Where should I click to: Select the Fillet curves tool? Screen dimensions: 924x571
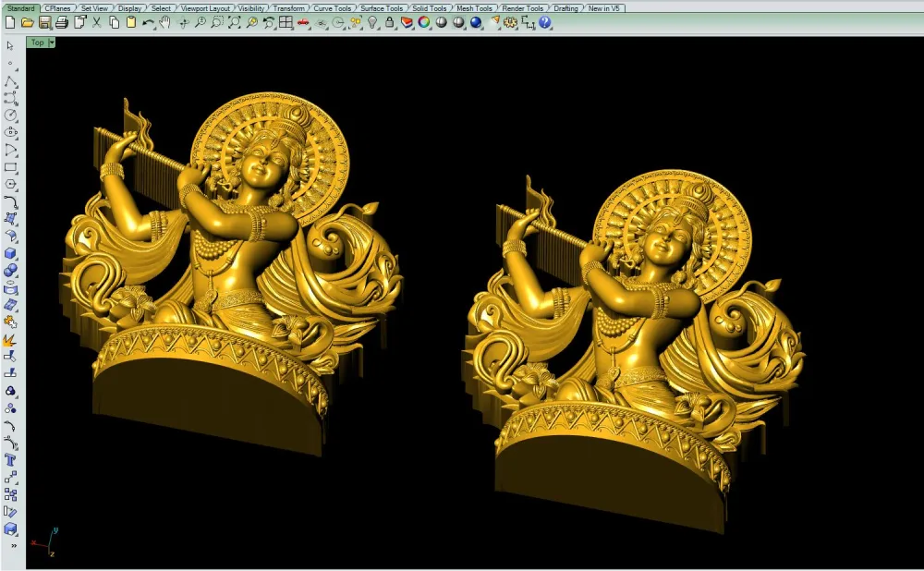pyautogui.click(x=10, y=201)
